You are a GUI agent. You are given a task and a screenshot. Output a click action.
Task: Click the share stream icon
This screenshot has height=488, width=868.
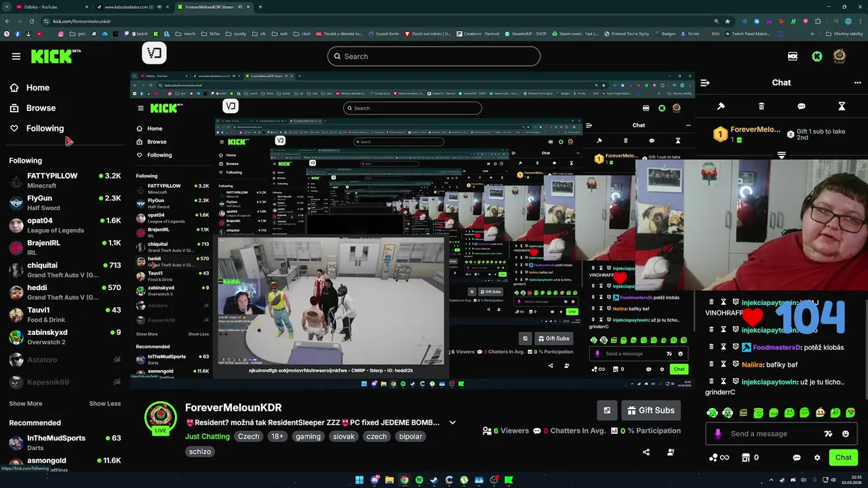point(646,452)
